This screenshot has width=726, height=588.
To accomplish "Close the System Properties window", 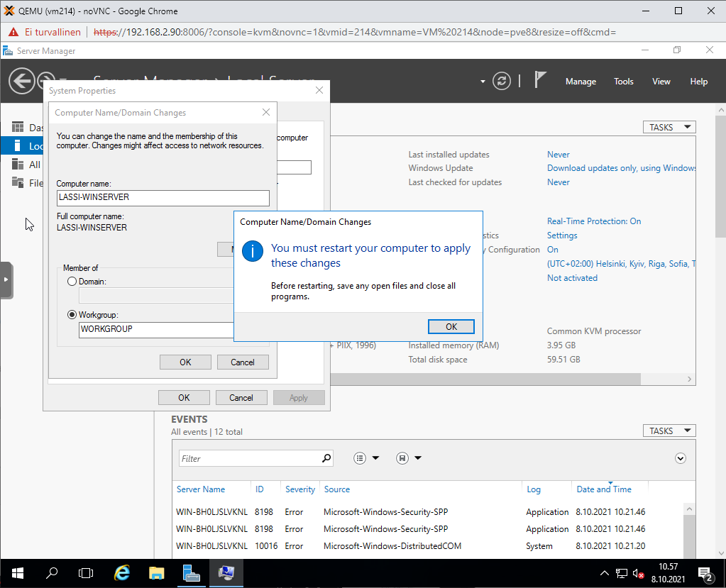I will pos(319,90).
